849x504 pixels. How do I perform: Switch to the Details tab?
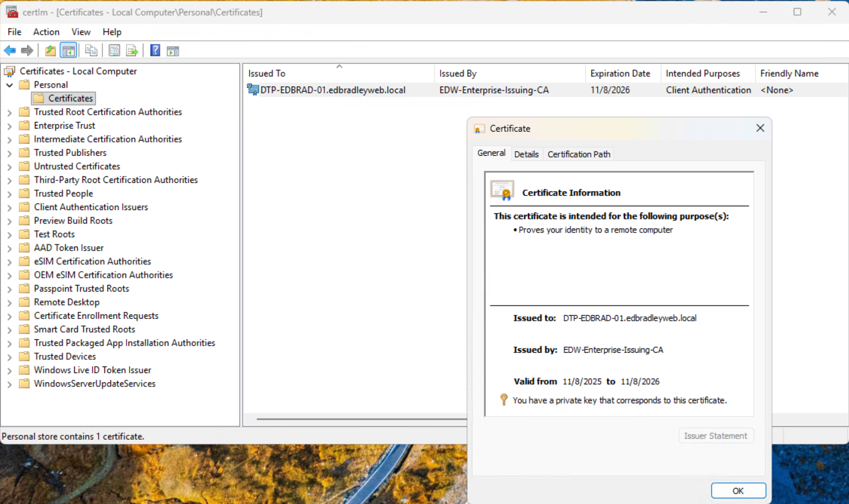point(526,154)
